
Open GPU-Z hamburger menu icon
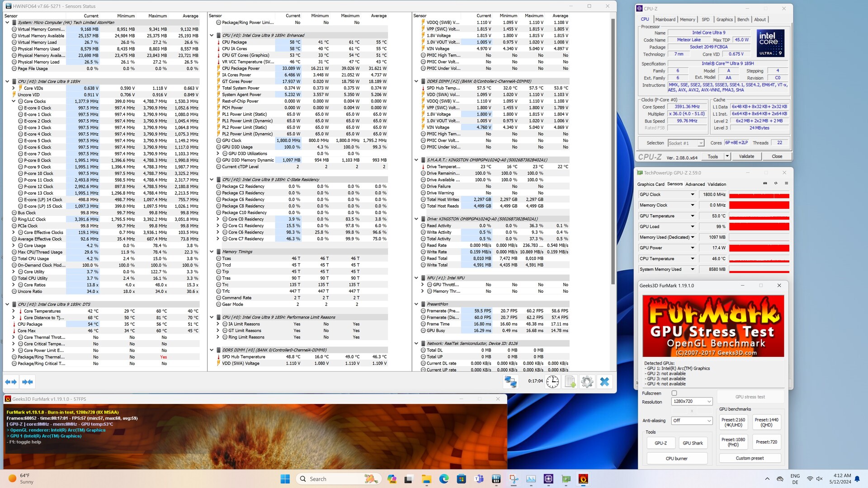[x=786, y=183]
